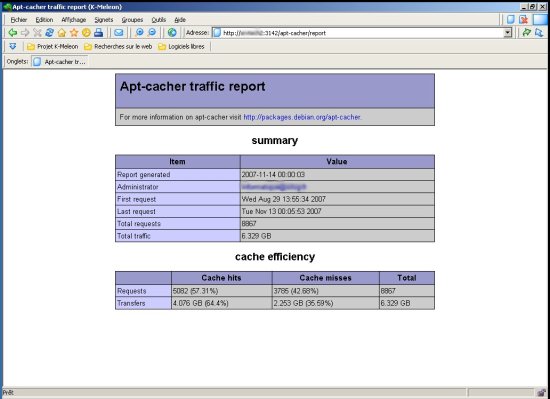Click the blue search icon beside Go
The width and height of the screenshot is (550, 399).
click(539, 33)
